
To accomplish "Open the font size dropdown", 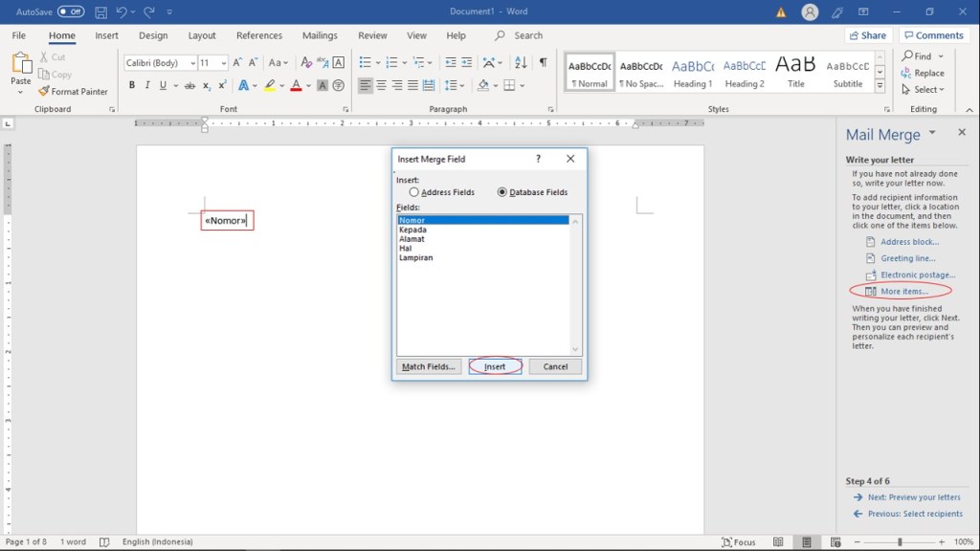I will tap(224, 63).
